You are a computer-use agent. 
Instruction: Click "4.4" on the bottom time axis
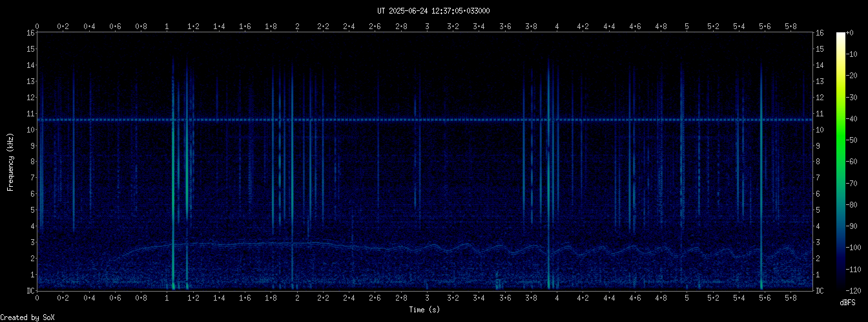point(609,298)
